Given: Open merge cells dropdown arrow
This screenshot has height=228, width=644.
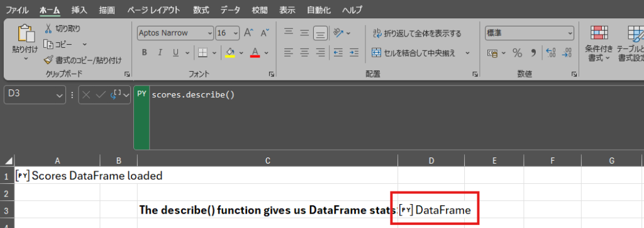Looking at the screenshot, I should (467, 53).
